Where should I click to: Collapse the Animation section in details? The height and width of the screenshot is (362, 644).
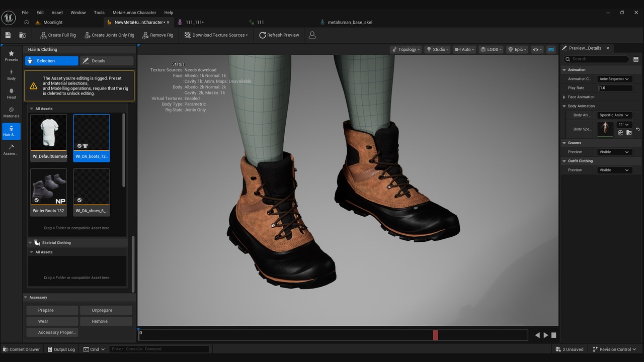click(564, 70)
